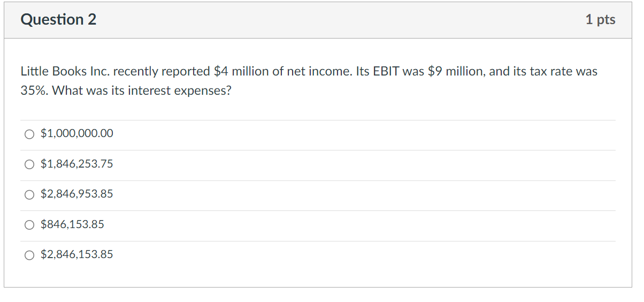The width and height of the screenshot is (644, 302).
Task: Click the $4 million text in question
Action: pos(241,71)
